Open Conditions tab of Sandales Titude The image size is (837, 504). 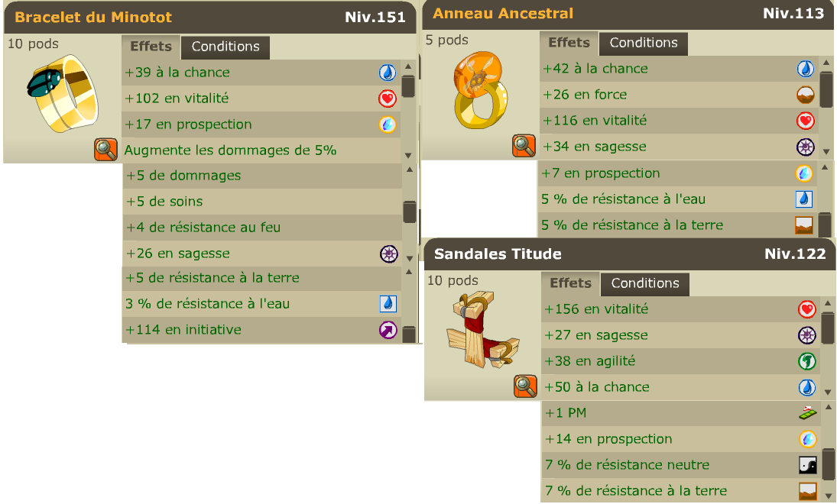click(645, 284)
